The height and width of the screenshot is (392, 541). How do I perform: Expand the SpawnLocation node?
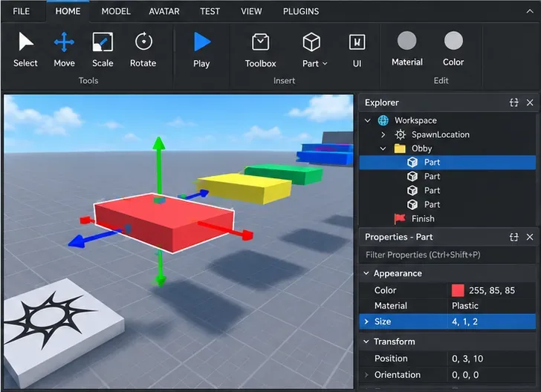click(383, 134)
